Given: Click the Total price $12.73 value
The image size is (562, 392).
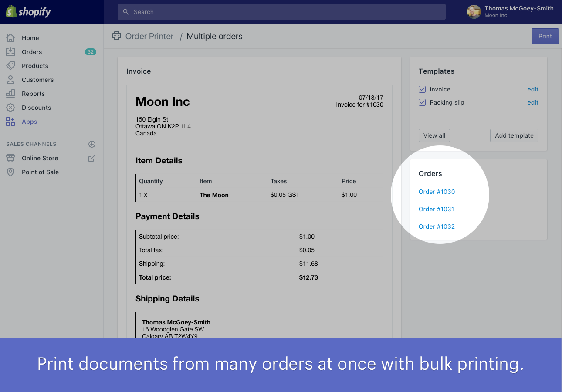Looking at the screenshot, I should (308, 277).
